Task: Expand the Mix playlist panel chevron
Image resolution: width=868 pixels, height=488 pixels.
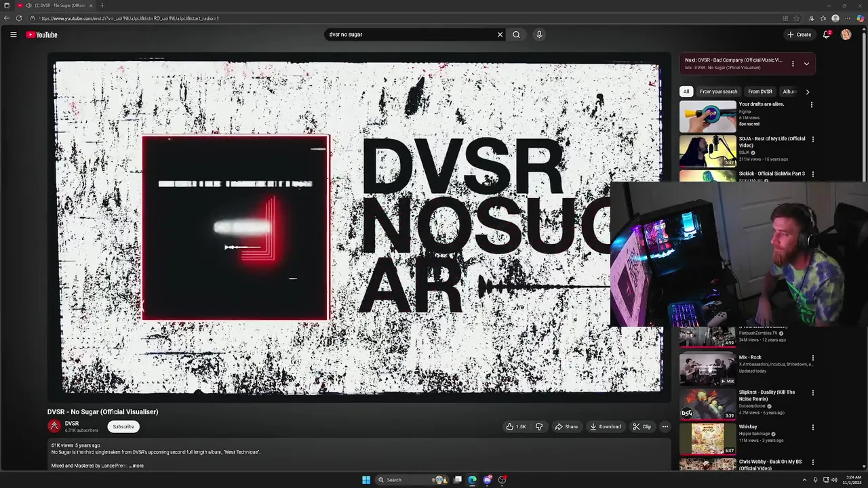Action: [x=806, y=64]
